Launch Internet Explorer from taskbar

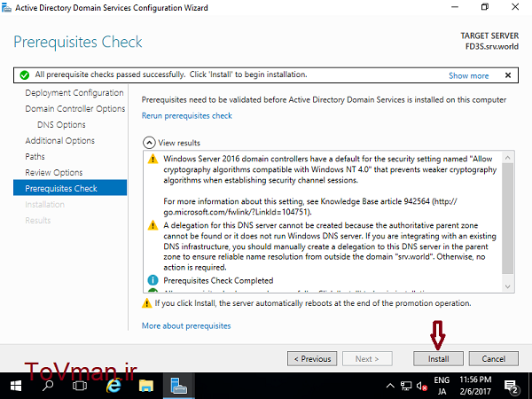[113, 386]
